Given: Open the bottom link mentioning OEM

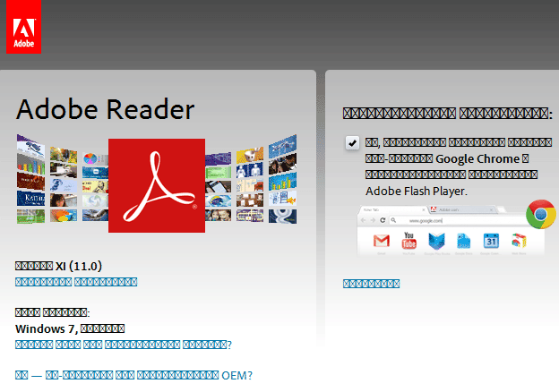Looking at the screenshot, I should (x=133, y=375).
